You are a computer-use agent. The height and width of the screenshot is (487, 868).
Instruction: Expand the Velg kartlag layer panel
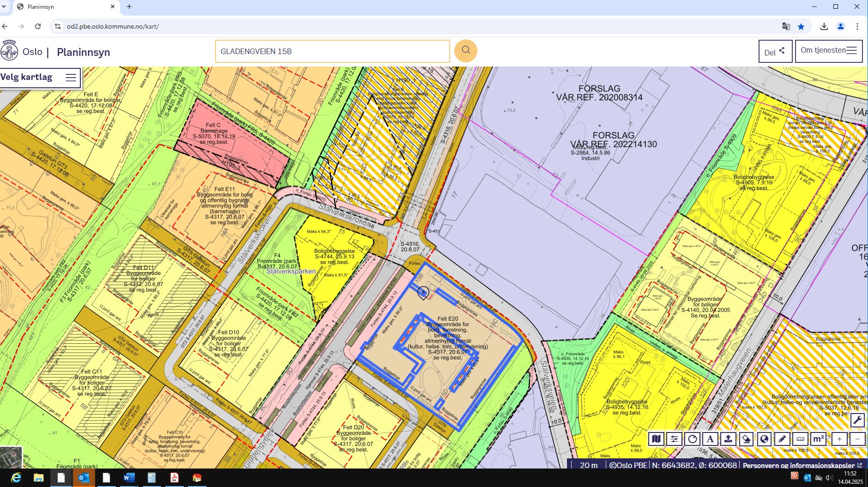point(39,78)
